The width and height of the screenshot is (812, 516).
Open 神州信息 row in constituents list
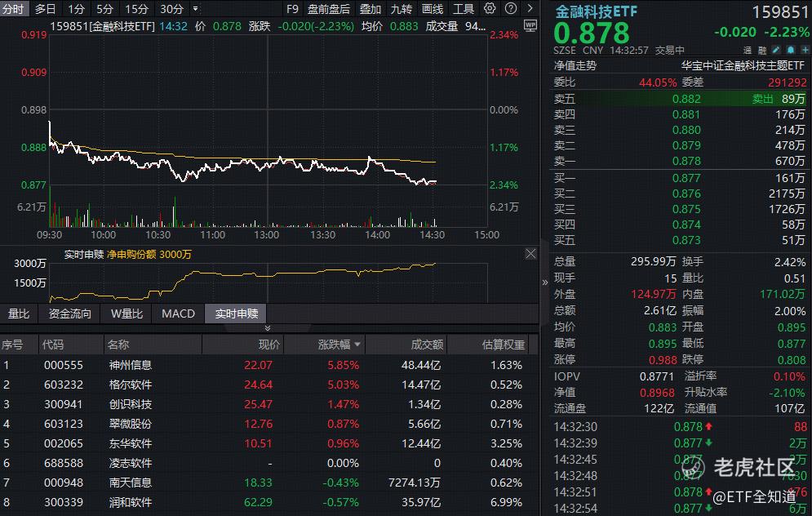268,365
